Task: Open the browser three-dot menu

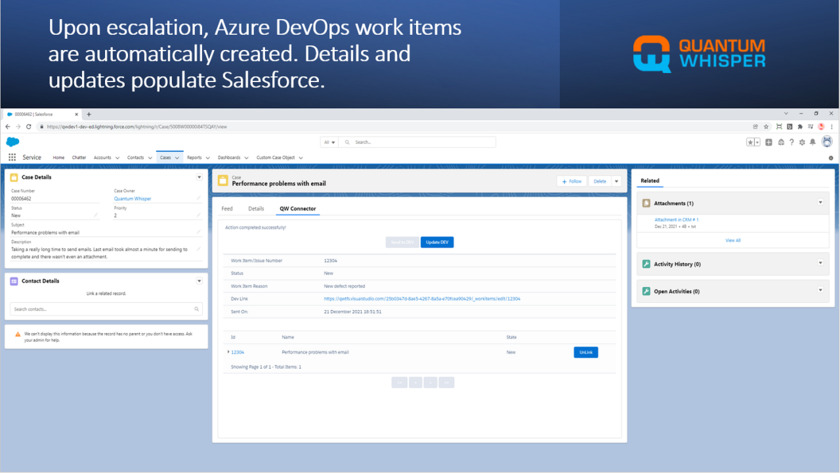Action: (x=831, y=127)
